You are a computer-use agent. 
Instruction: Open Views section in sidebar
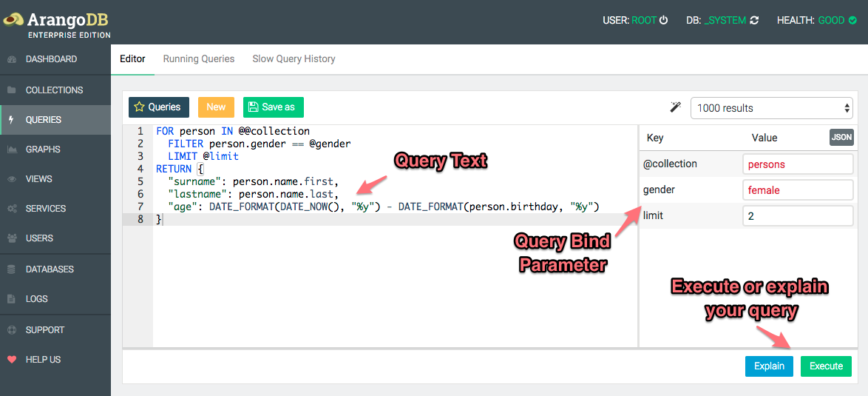coord(38,179)
